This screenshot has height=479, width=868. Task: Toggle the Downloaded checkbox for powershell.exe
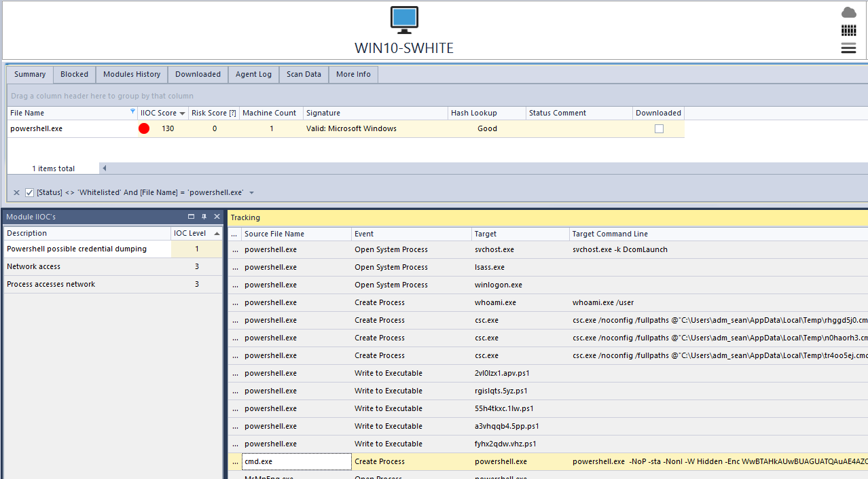click(x=659, y=128)
